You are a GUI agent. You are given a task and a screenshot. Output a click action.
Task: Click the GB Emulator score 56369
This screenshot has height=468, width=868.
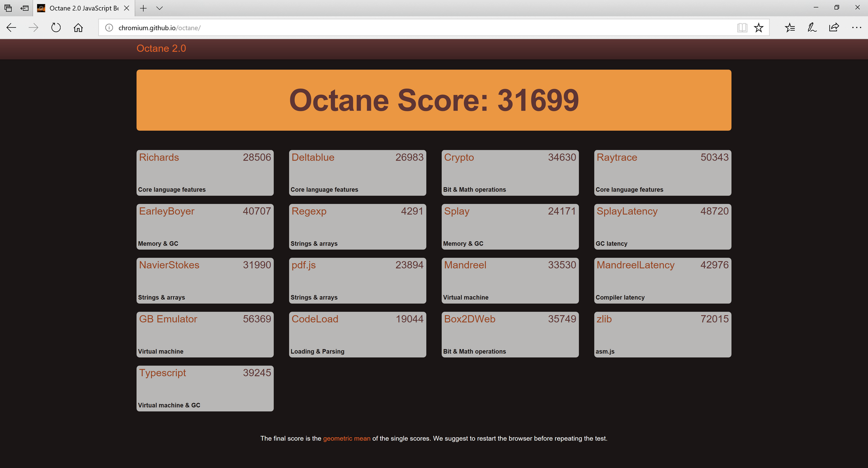click(x=257, y=319)
